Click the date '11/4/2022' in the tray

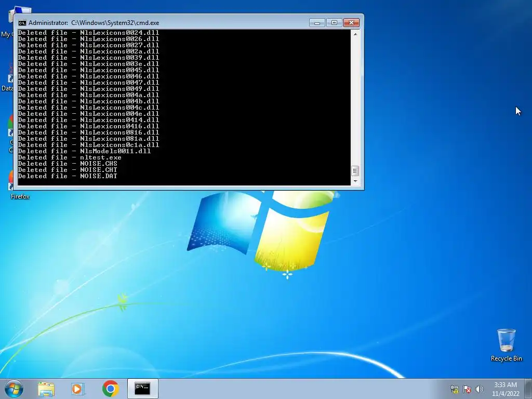pyautogui.click(x=506, y=394)
